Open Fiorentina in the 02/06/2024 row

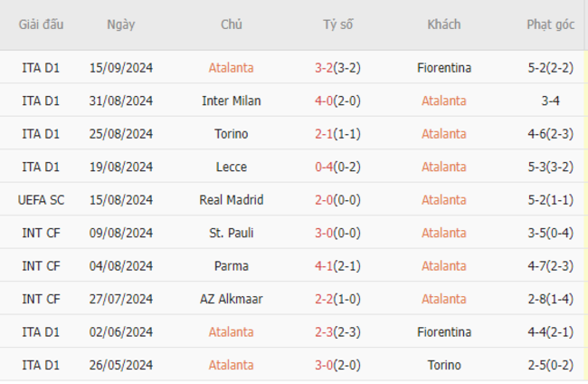pyautogui.click(x=444, y=332)
